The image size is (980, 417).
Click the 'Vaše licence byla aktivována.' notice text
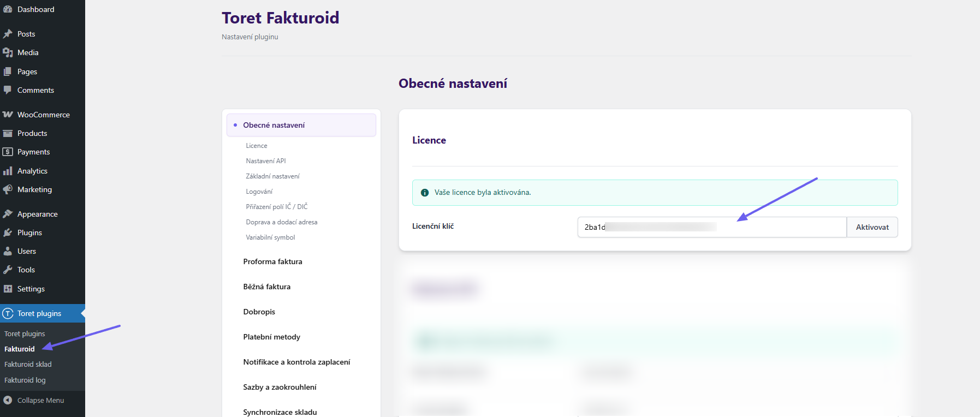click(x=483, y=193)
